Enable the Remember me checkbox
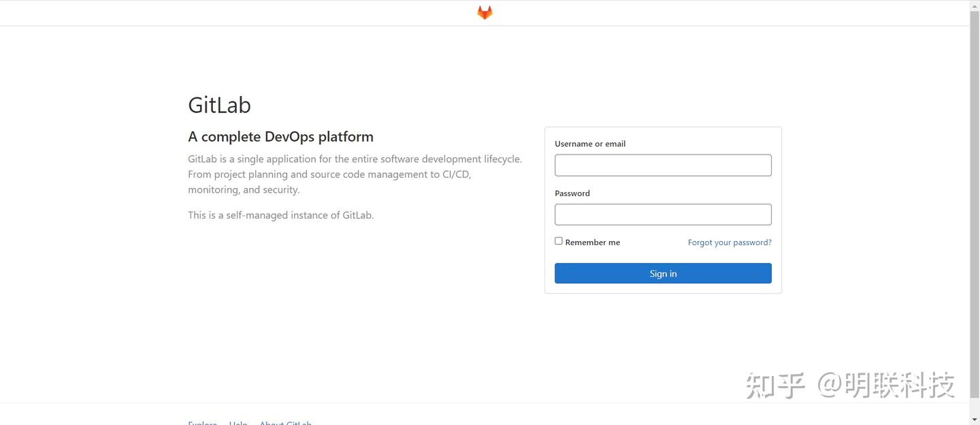Image resolution: width=980 pixels, height=425 pixels. click(559, 241)
